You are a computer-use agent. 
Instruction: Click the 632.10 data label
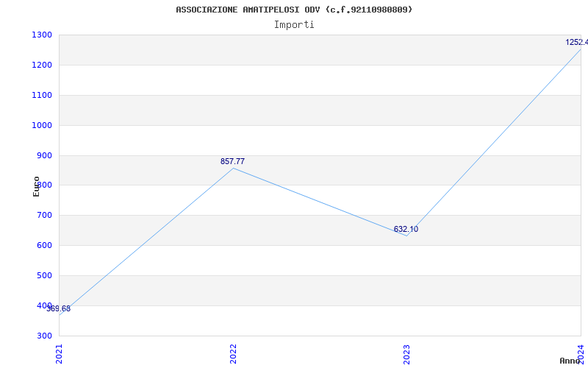[x=406, y=229]
